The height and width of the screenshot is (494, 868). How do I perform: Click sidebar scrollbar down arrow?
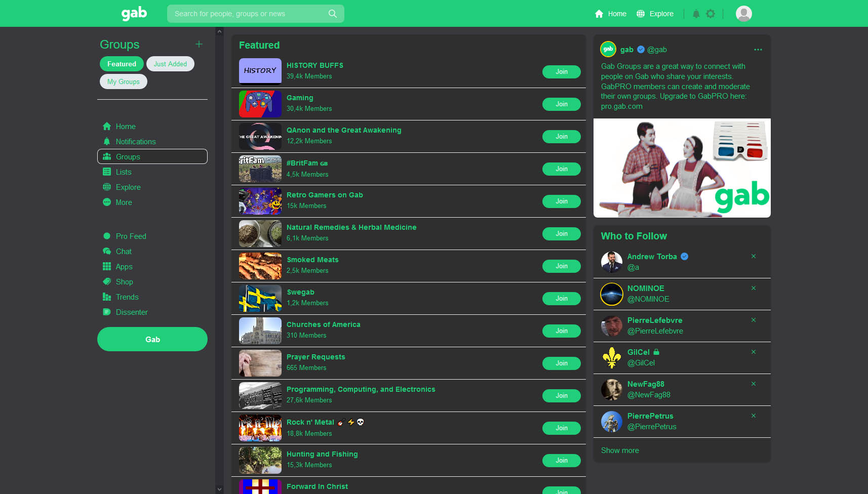(x=219, y=489)
